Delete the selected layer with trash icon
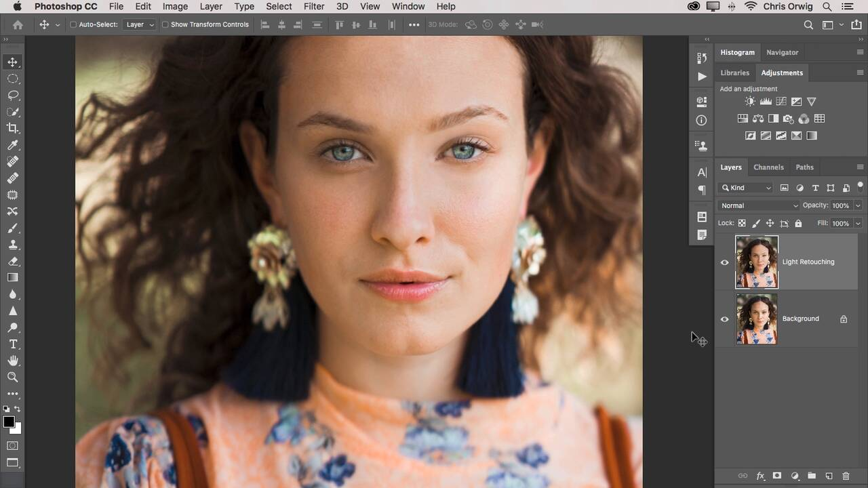This screenshot has width=868, height=488. pos(846,476)
